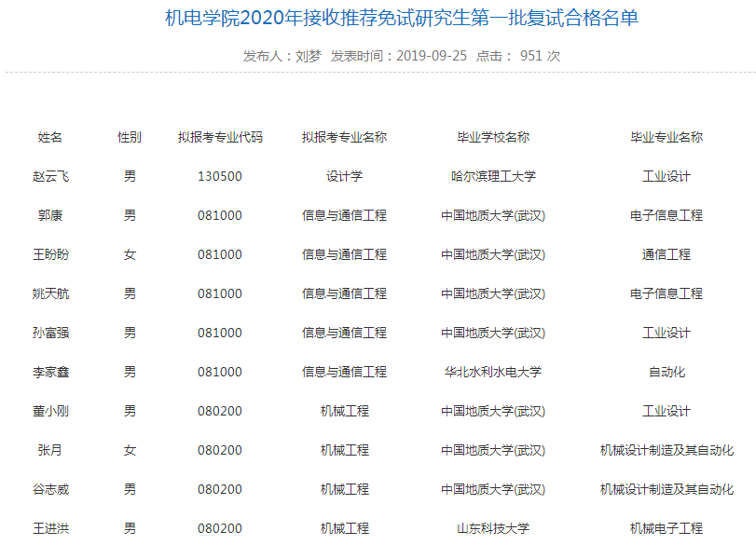Click 机械设计制造及其自动化 in the 谷志威 row
This screenshot has height=545, width=756.
pos(667,489)
